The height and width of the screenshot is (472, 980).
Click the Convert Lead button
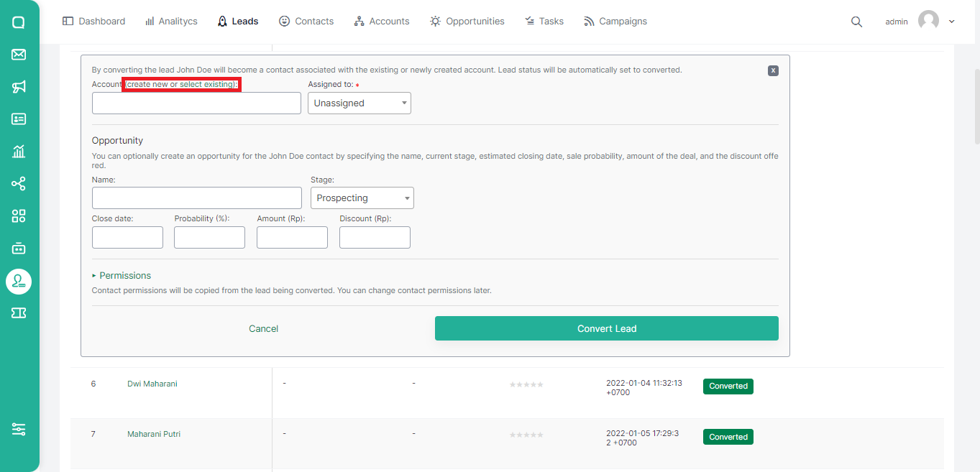pos(606,328)
